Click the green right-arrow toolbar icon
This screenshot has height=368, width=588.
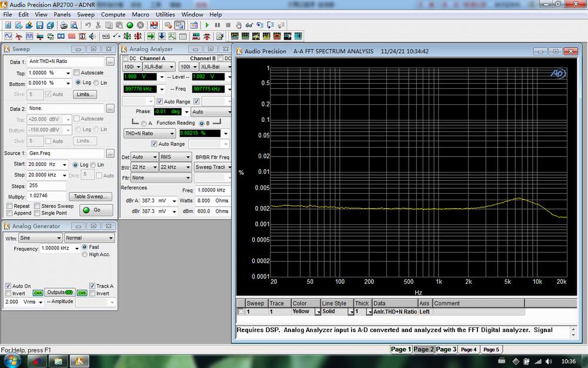pos(151,37)
